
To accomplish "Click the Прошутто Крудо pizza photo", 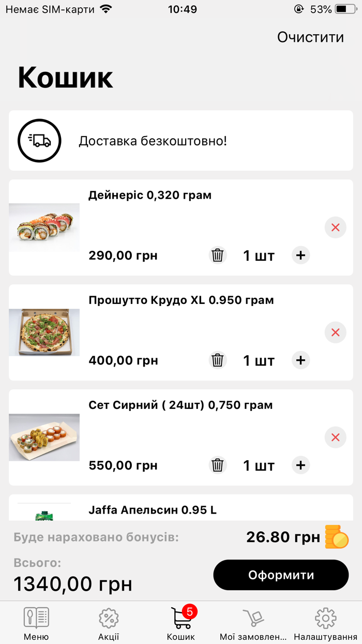I will click(44, 332).
